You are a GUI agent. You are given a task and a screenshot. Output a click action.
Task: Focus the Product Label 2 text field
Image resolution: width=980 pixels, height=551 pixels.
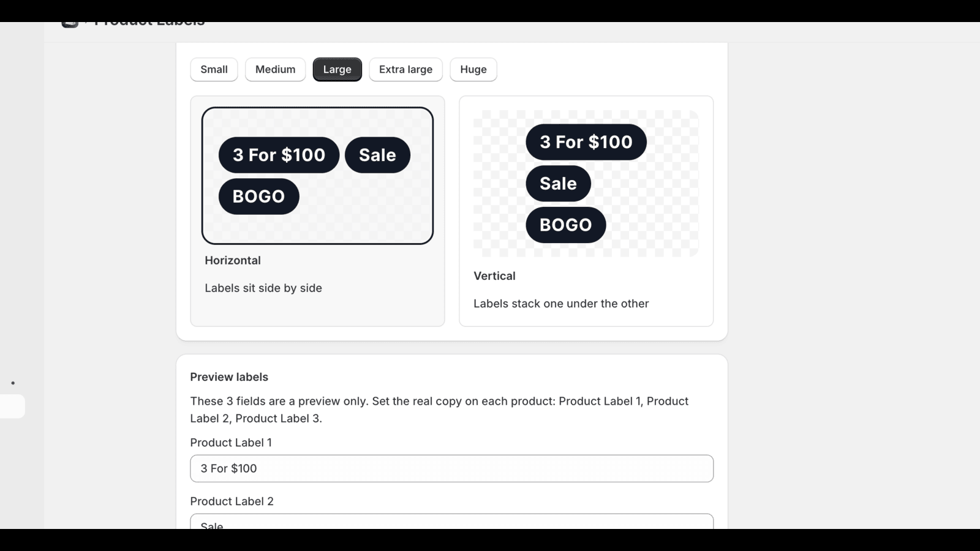451,522
